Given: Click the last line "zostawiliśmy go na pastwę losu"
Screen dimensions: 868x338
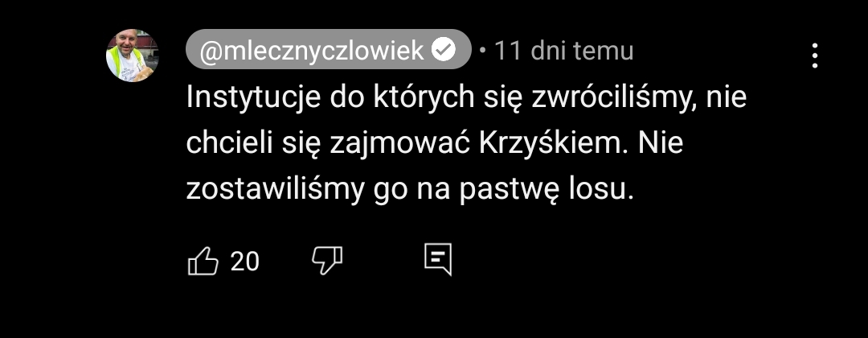Looking at the screenshot, I should pyautogui.click(x=409, y=191).
